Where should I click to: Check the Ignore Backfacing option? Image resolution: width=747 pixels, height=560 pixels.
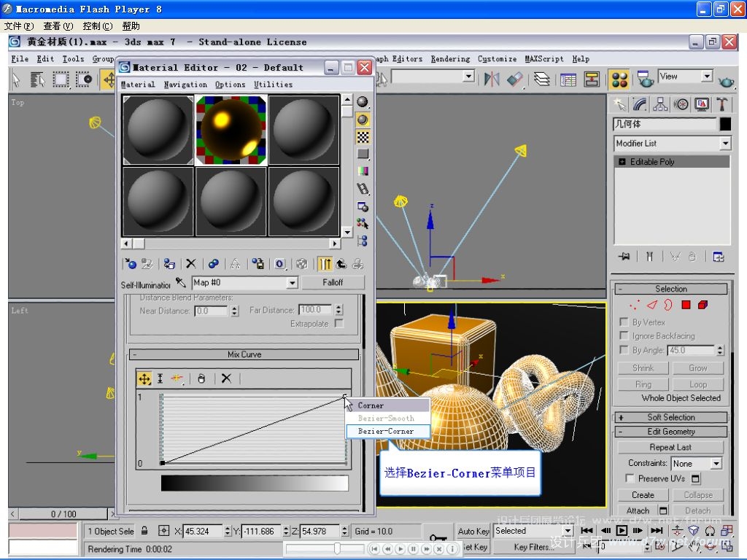(624, 336)
